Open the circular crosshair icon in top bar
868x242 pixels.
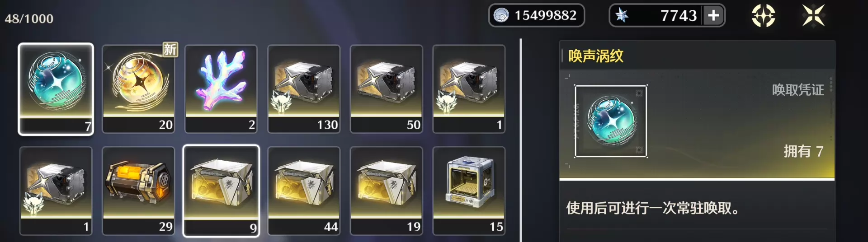pos(763,16)
